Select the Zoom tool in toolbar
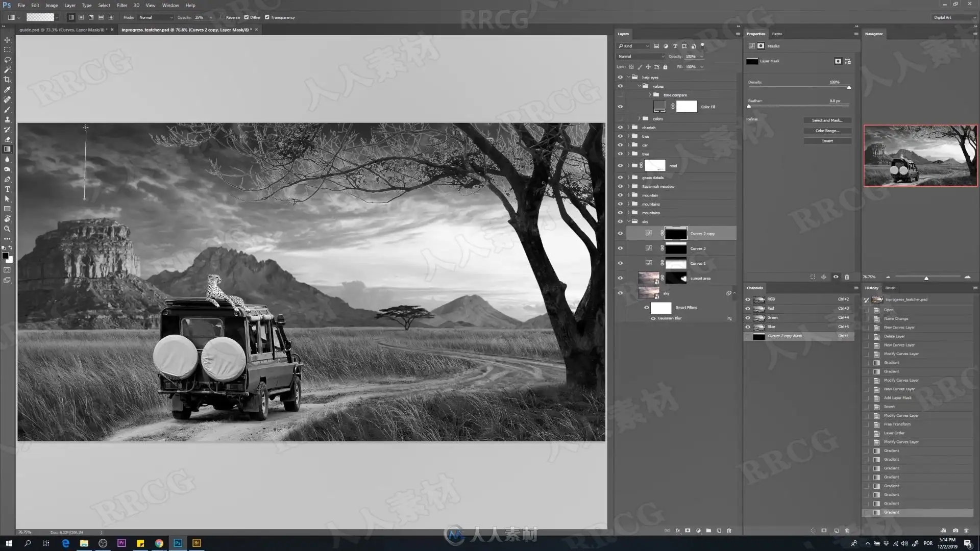Viewport: 980px width, 551px height. point(7,229)
